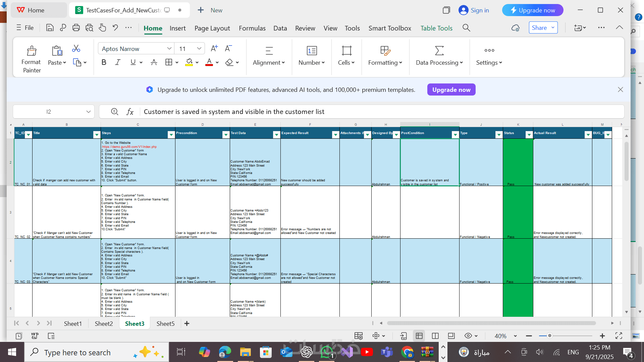Open the font name dropdown Aptos Narrow

169,49
